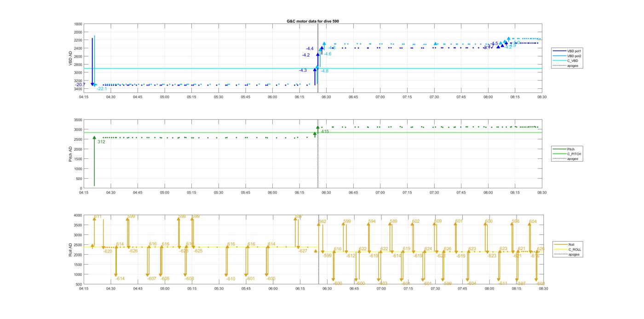Click the '609' roll data label
The width and height of the screenshot is (644, 319).
tap(437, 221)
